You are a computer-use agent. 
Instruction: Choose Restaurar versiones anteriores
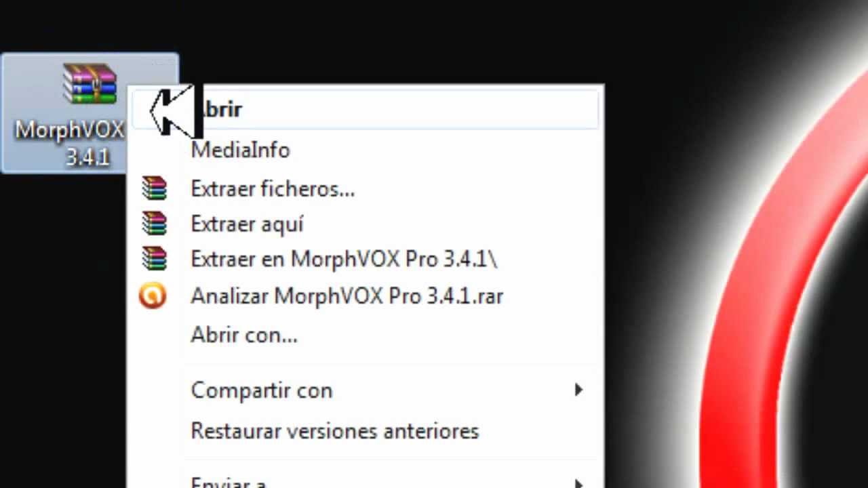pyautogui.click(x=335, y=431)
